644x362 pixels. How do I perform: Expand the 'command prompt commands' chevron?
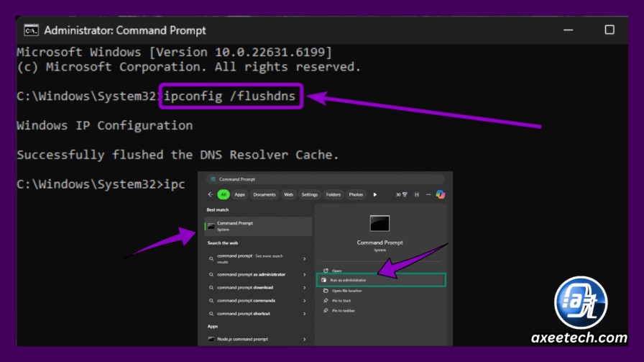click(304, 301)
